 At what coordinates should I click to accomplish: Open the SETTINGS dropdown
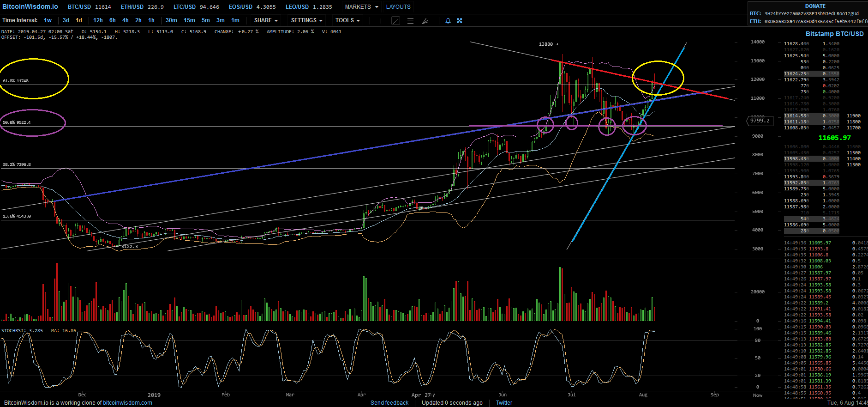[306, 20]
